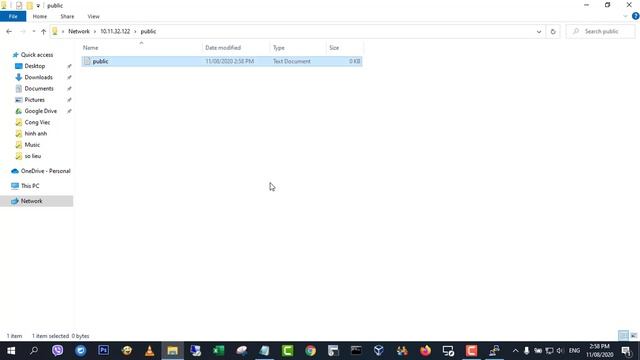Open Google Chrome from the taskbar
The image size is (640, 360).
pos(310,351)
